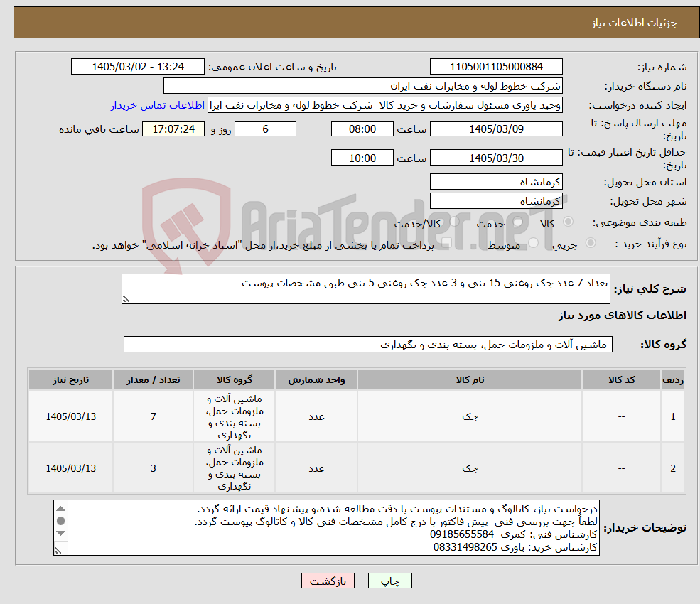The height and width of the screenshot is (604, 700).
Task: Click the بازگشت (back) button
Action: coord(328,581)
